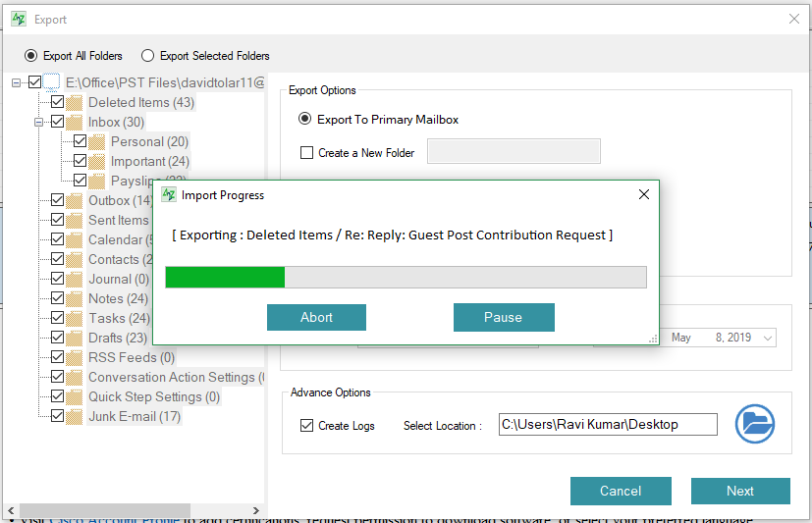Screen dimensions: 812x523
Task: Click the Select Location path field
Action: tap(607, 424)
